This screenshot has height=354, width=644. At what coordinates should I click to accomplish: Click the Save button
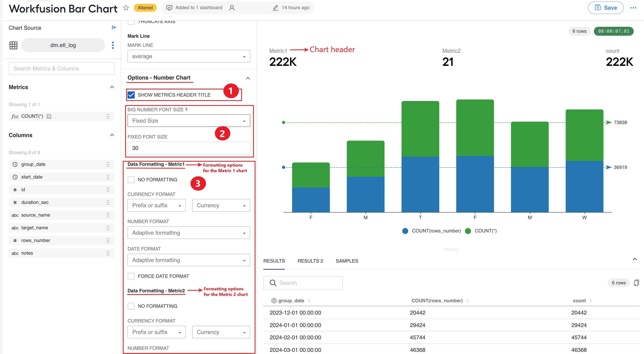click(606, 8)
